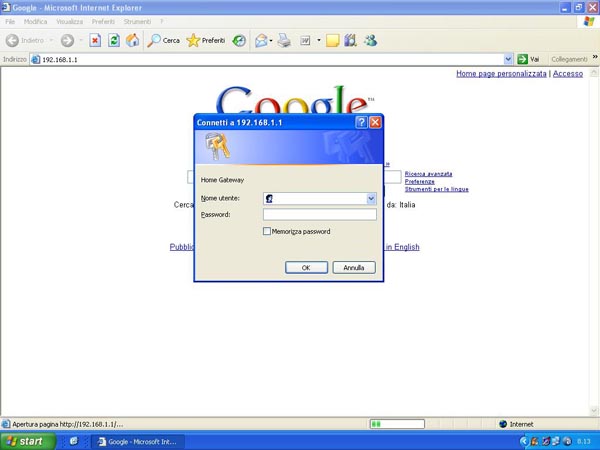The width and height of the screenshot is (600, 450).
Task: Open the Modifica menu
Action: 36,22
